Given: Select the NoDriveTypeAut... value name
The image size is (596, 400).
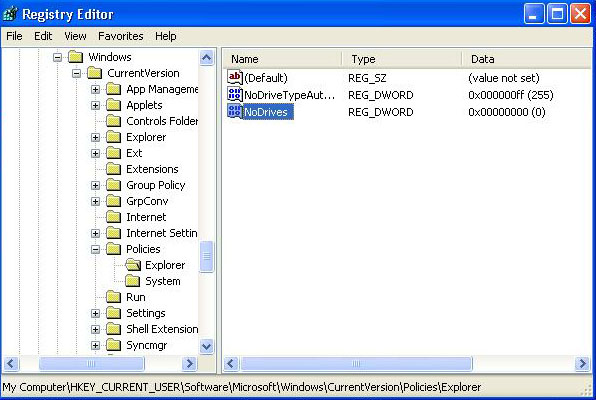Looking at the screenshot, I should click(x=290, y=95).
